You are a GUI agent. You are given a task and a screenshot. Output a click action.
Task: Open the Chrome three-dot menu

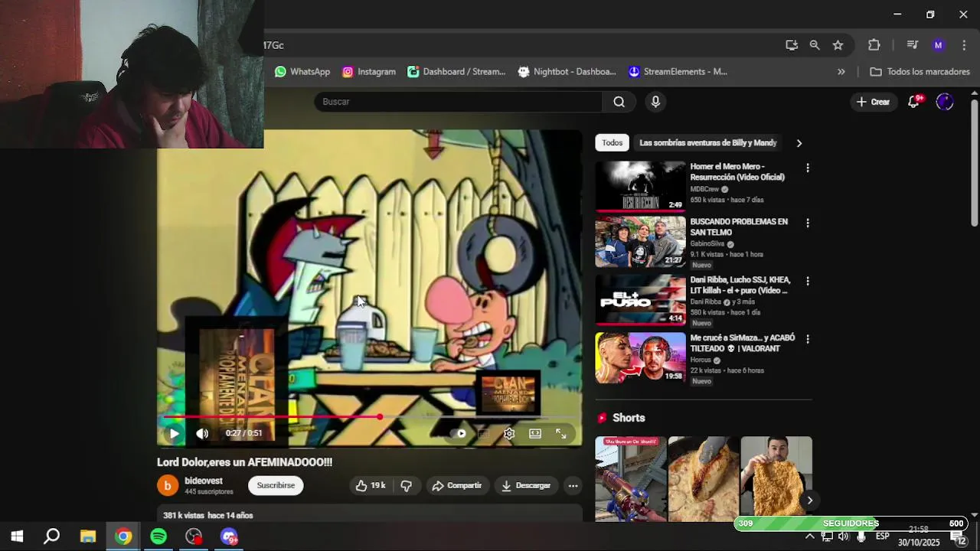[963, 45]
